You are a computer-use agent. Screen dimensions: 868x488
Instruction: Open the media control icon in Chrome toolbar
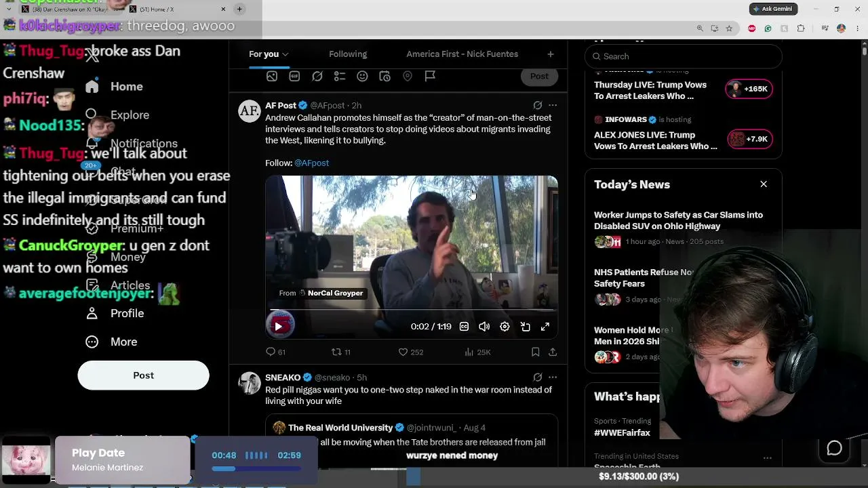(825, 28)
